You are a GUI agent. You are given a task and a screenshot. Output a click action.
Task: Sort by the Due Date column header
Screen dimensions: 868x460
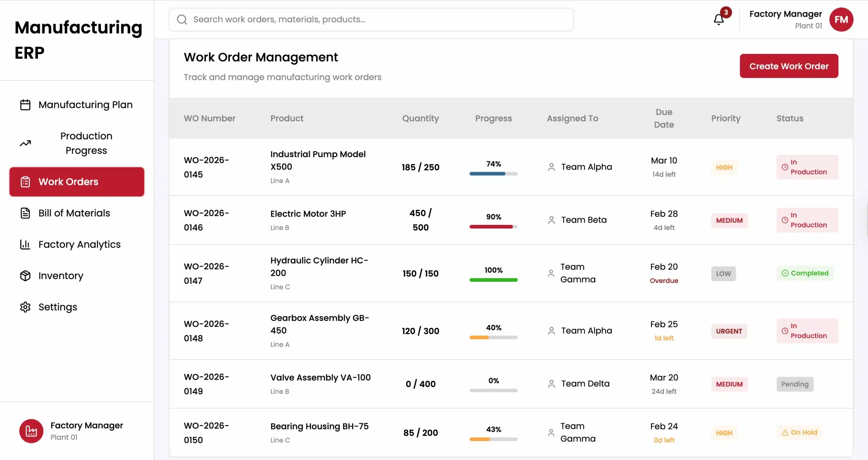664,118
